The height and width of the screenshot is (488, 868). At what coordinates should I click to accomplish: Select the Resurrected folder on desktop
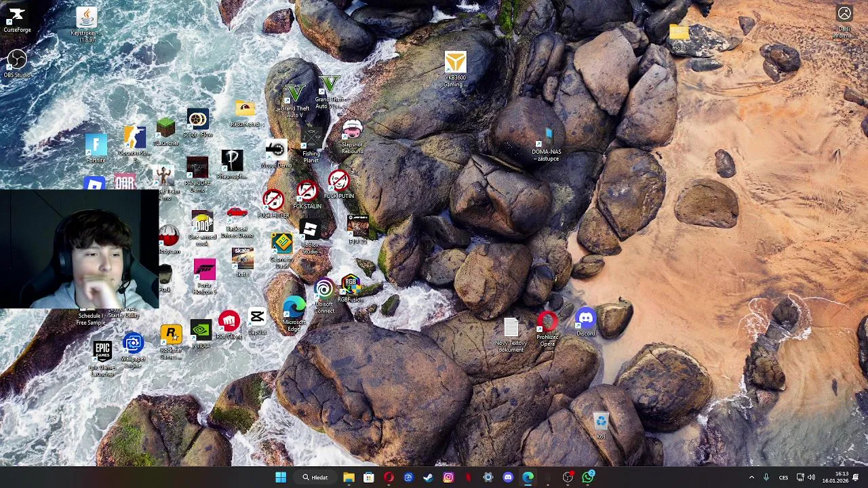245,114
